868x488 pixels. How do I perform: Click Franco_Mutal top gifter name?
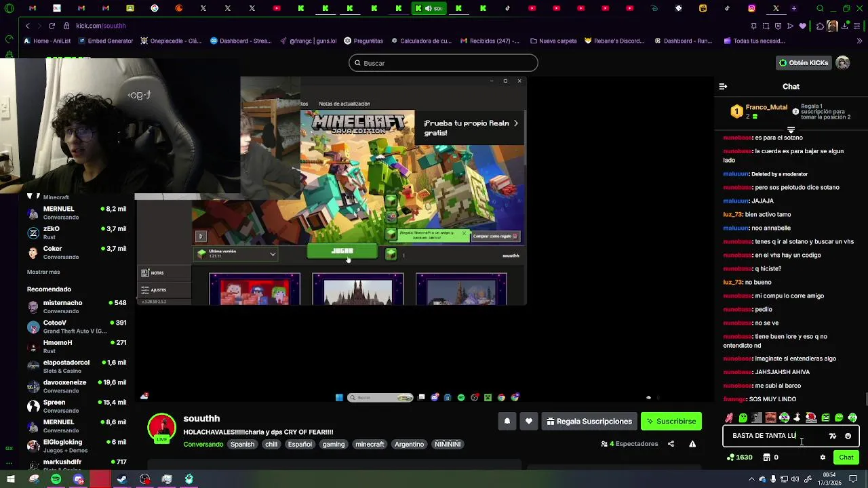pos(766,107)
